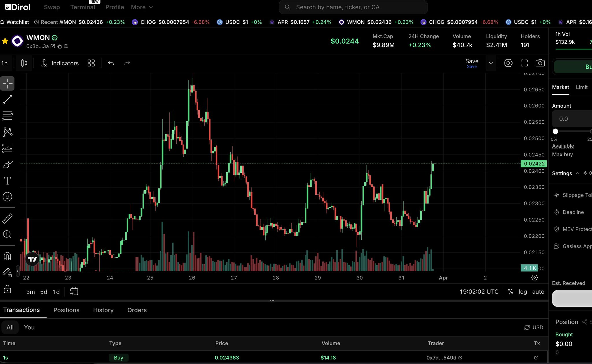Image resolution: width=592 pixels, height=364 pixels.
Task: Switch to the Positions tab
Action: tap(66, 310)
